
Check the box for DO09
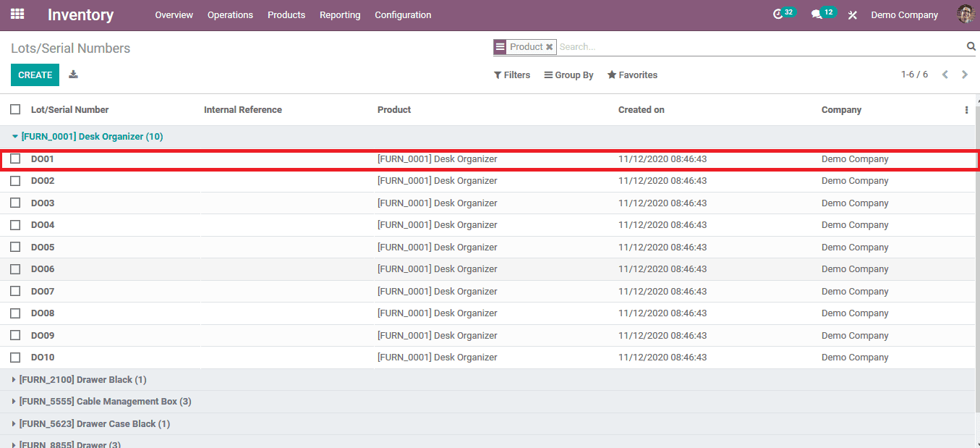coord(15,335)
